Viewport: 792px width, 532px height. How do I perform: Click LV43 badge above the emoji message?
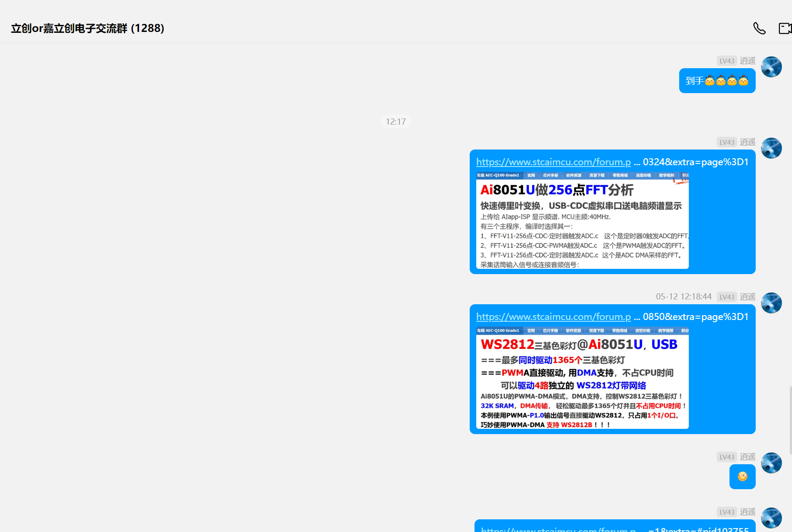727,457
